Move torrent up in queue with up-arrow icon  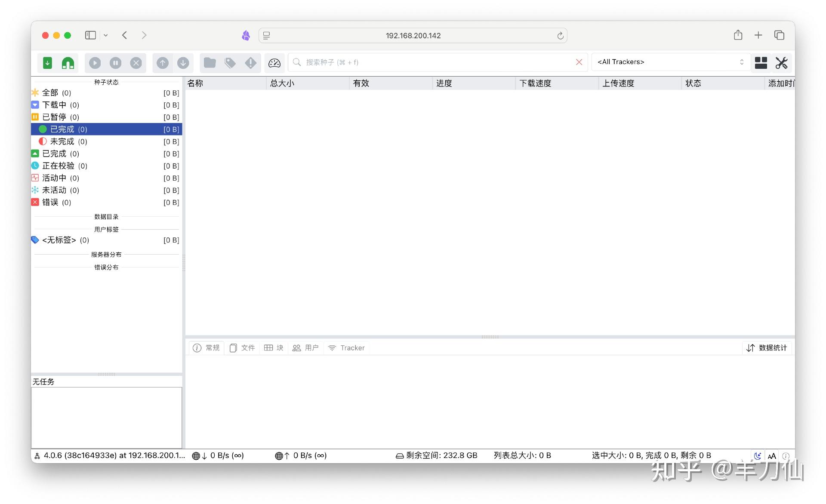(x=163, y=62)
